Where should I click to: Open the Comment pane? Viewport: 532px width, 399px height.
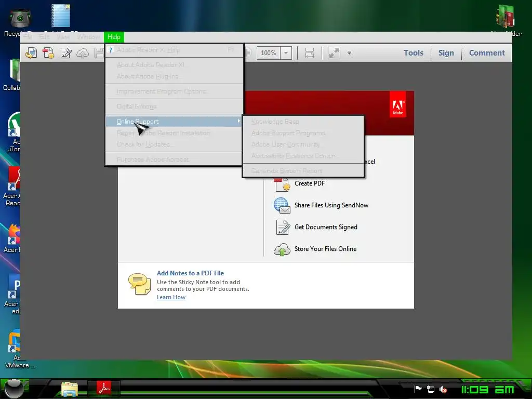(487, 53)
